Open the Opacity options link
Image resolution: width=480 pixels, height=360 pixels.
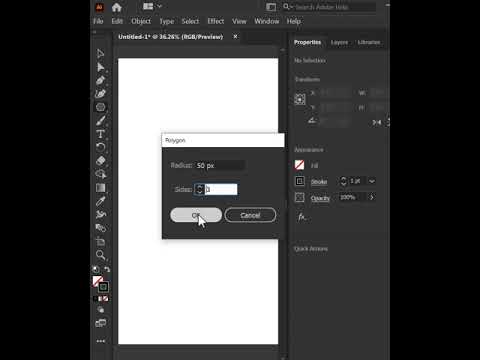(320, 198)
